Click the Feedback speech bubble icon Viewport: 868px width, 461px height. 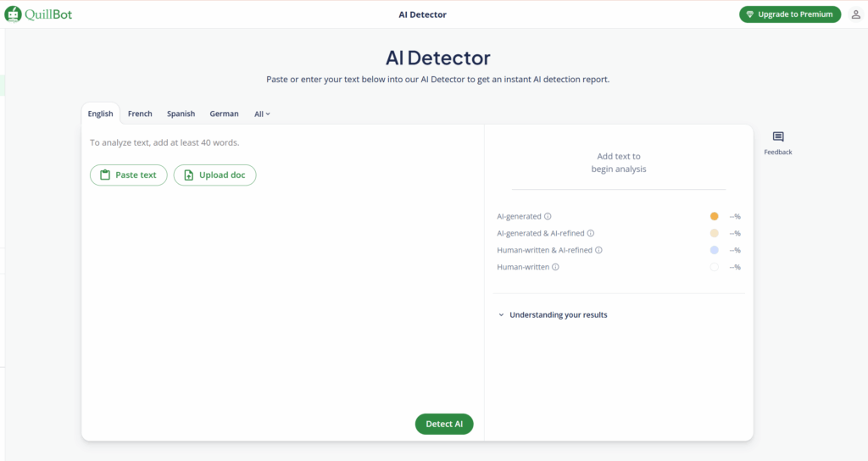coord(778,137)
